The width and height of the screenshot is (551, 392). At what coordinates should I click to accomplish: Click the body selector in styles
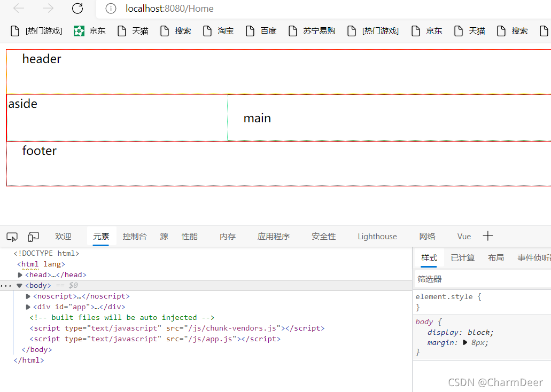424,322
